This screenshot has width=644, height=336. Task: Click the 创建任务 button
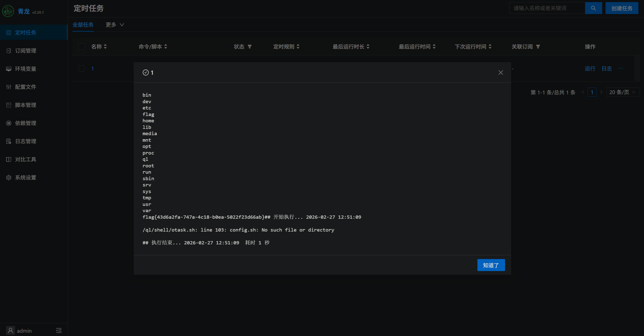click(x=622, y=8)
